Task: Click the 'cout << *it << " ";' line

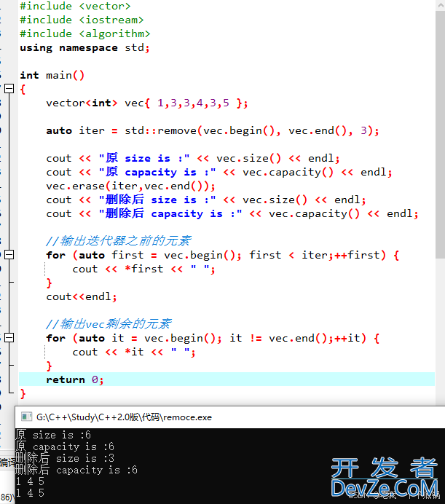Action: tap(134, 352)
